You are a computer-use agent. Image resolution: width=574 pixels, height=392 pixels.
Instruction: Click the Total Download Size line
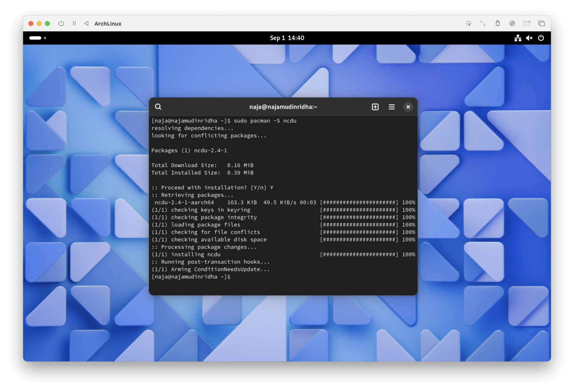pyautogui.click(x=202, y=165)
